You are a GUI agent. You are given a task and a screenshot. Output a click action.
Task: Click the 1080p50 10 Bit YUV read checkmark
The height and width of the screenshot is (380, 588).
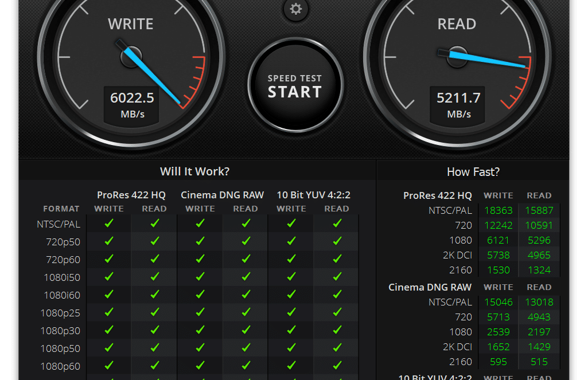[337, 347]
